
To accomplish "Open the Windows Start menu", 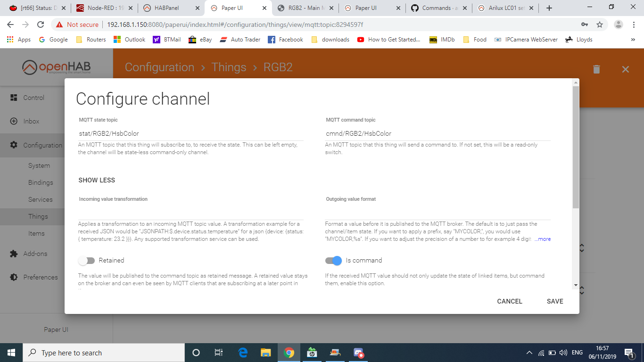I will [11, 353].
